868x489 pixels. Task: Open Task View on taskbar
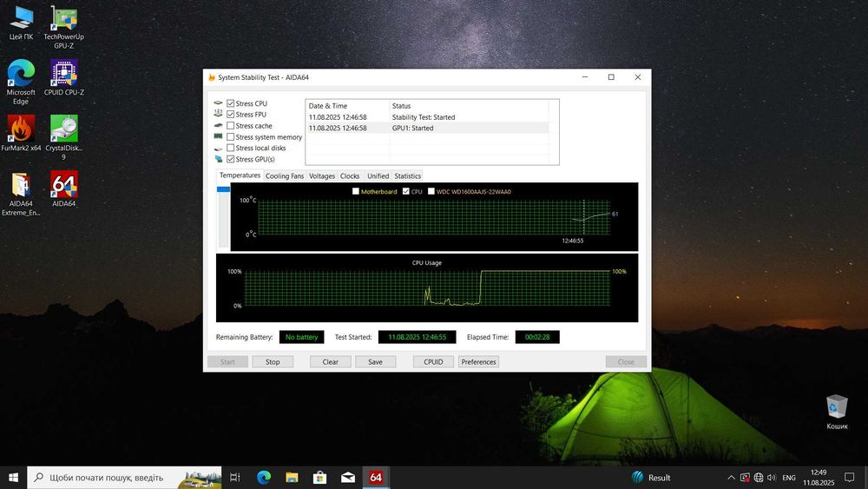point(234,478)
